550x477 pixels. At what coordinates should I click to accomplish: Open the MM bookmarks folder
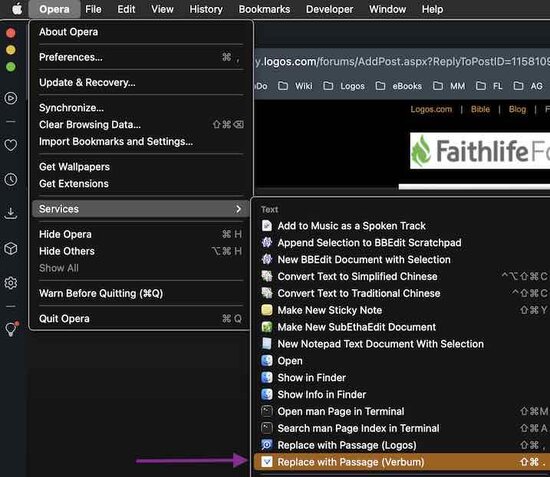point(449,86)
